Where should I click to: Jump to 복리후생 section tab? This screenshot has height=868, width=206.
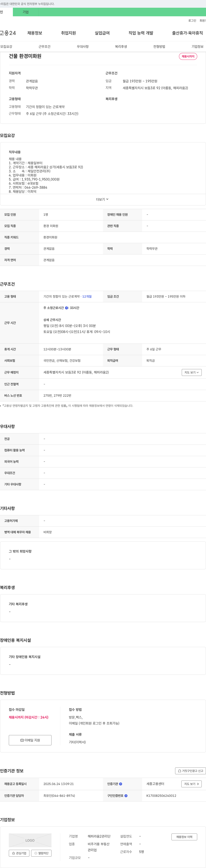[121, 47]
